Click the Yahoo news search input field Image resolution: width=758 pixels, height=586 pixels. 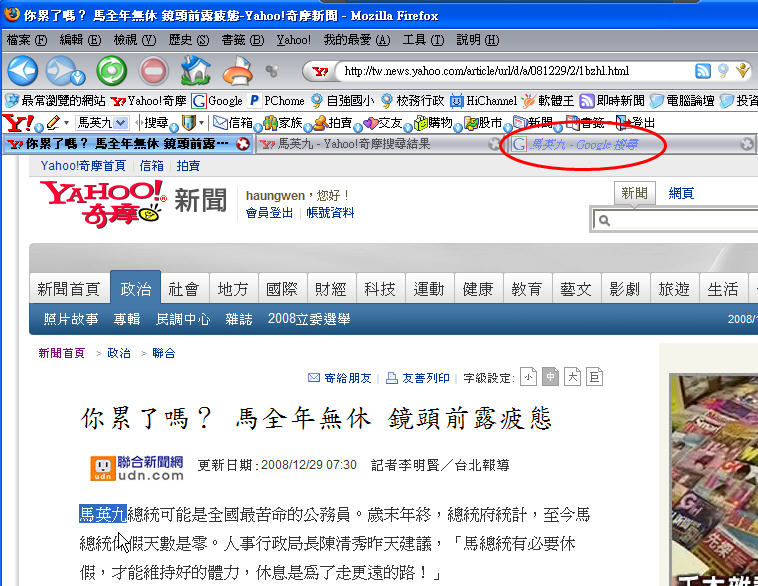pyautogui.click(x=676, y=220)
